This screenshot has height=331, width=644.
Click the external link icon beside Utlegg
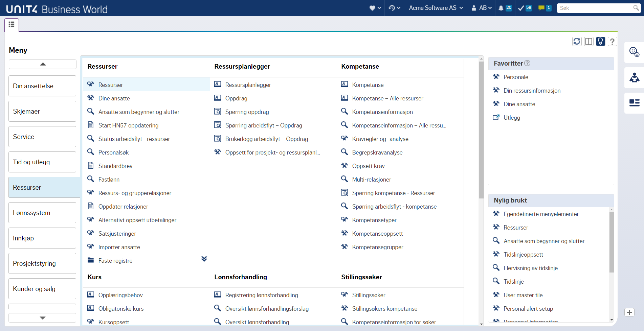pyautogui.click(x=496, y=117)
